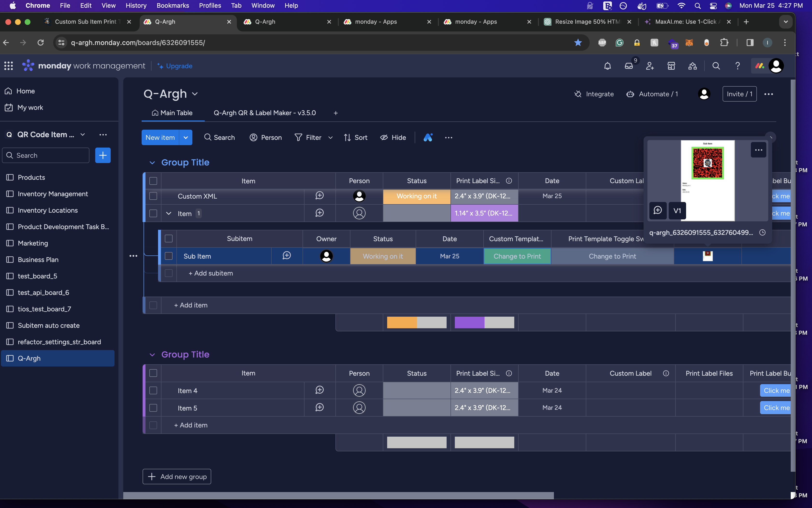Viewport: 812px width, 508px height.
Task: Open the Chrome History menu
Action: [x=136, y=5]
